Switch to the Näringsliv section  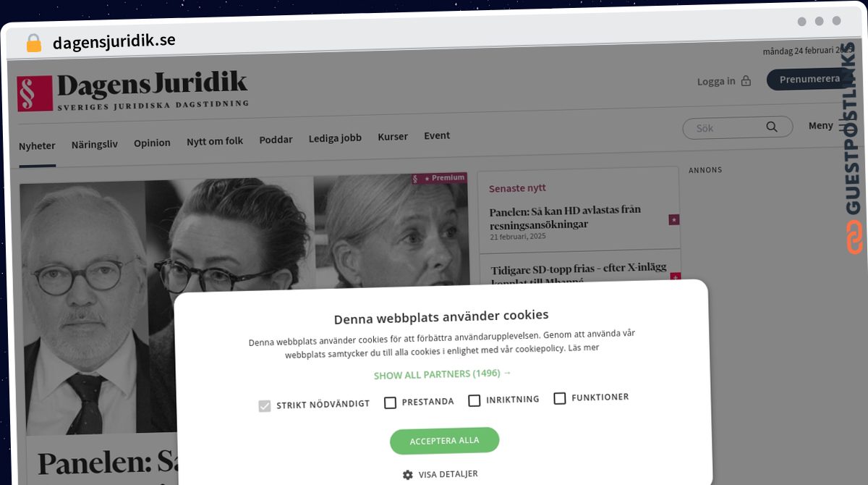[x=95, y=144]
